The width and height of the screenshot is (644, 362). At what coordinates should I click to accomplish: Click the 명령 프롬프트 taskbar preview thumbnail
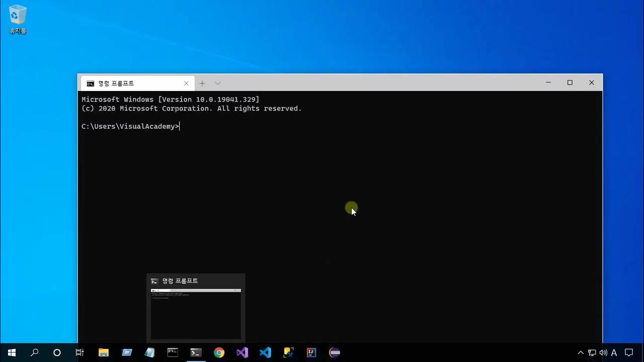pyautogui.click(x=196, y=313)
